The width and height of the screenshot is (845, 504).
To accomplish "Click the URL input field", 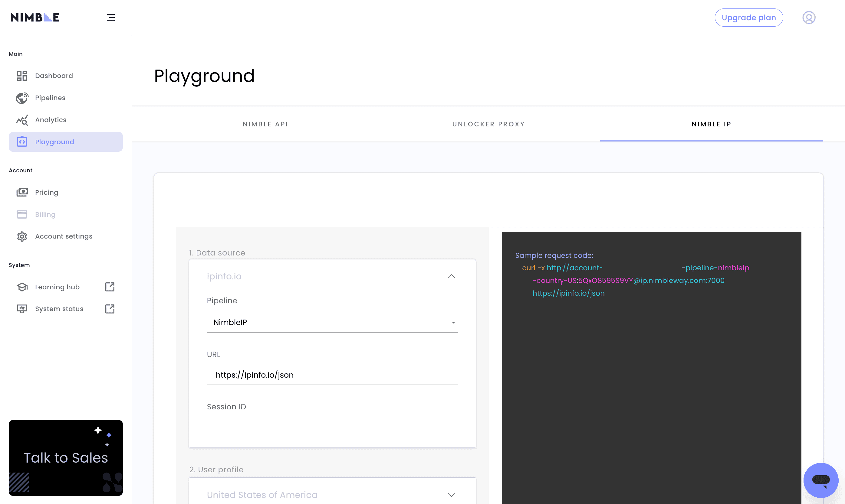I will click(x=332, y=375).
